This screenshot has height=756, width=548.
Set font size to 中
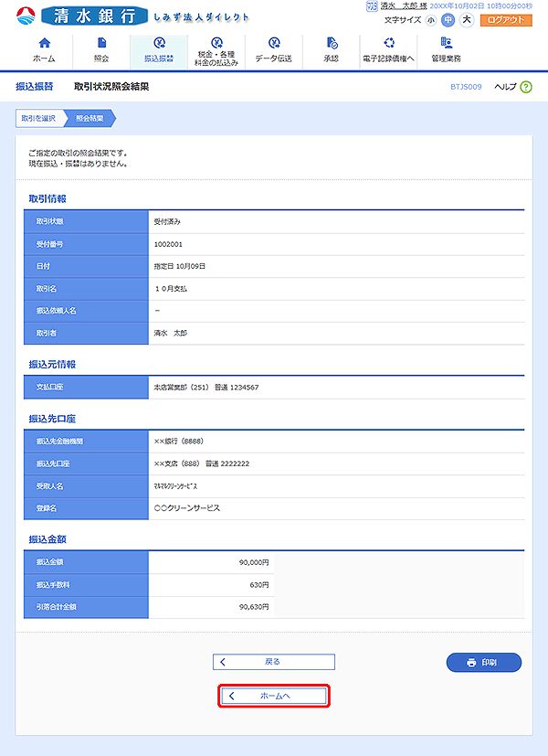(448, 19)
